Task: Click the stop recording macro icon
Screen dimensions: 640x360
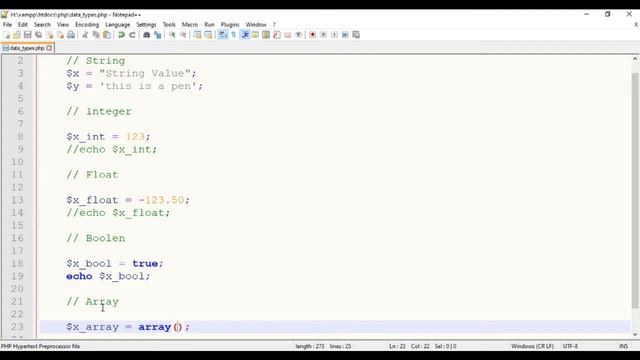Action: pos(323,35)
